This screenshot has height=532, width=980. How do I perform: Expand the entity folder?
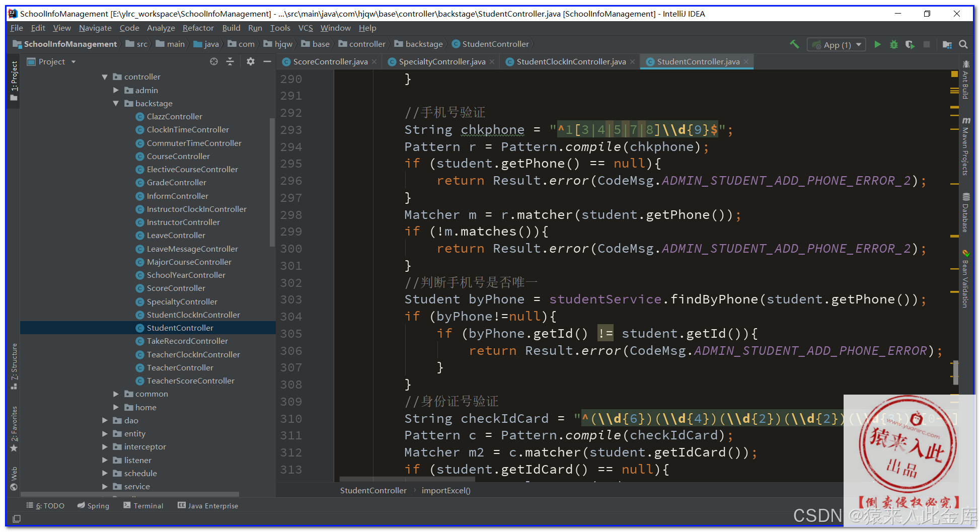click(x=105, y=433)
